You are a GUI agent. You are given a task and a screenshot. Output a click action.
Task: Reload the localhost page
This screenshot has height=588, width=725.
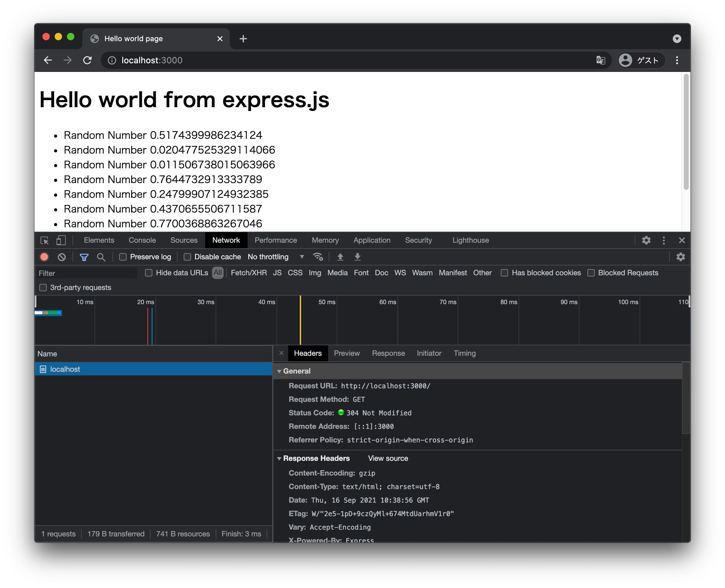(x=87, y=60)
